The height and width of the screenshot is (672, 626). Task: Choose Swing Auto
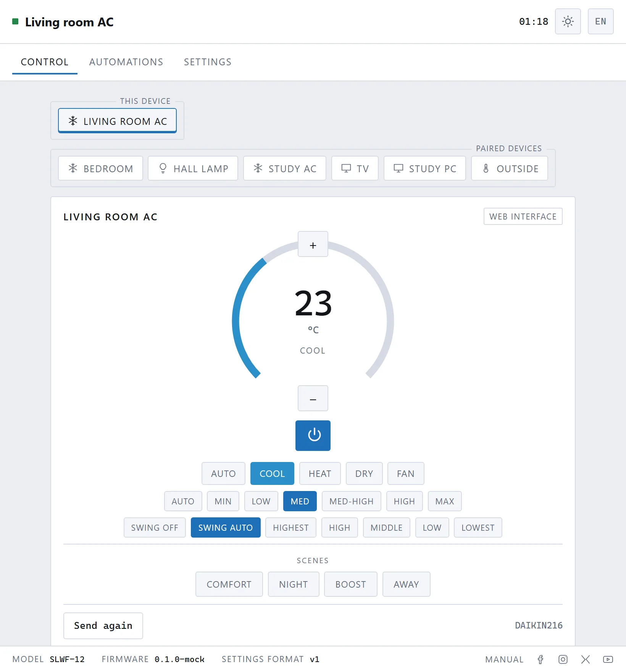click(x=226, y=527)
